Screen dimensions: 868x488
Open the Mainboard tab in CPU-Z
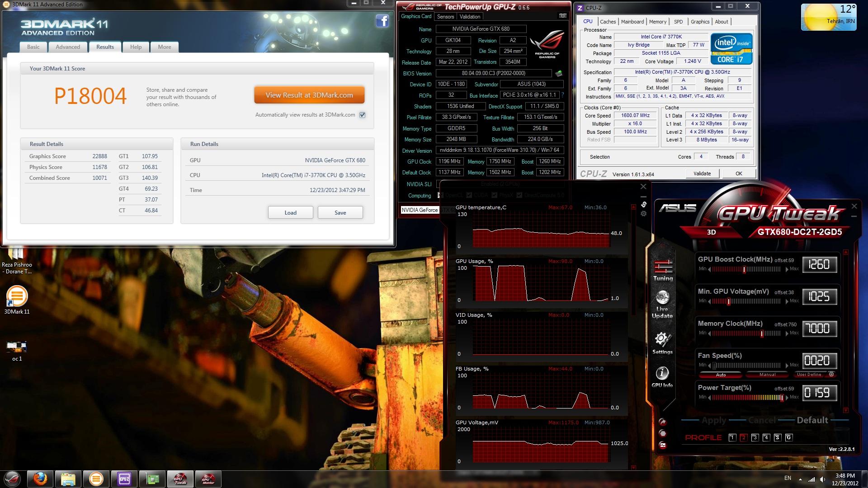[x=632, y=22]
